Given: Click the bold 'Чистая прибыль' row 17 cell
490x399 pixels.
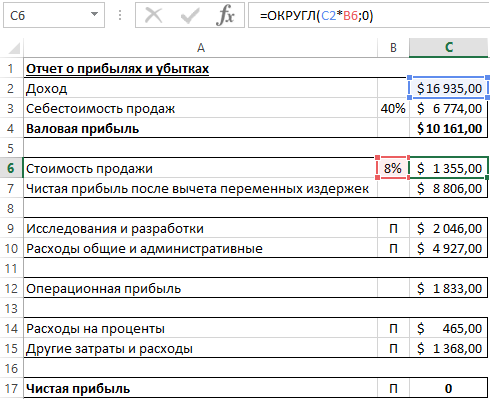Looking at the screenshot, I should click(x=200, y=388).
